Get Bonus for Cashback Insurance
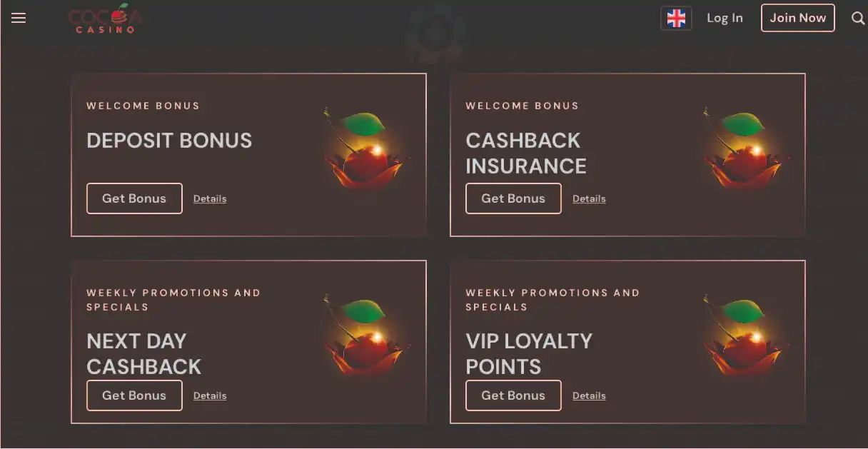Viewport: 868px width, 449px height. point(513,198)
